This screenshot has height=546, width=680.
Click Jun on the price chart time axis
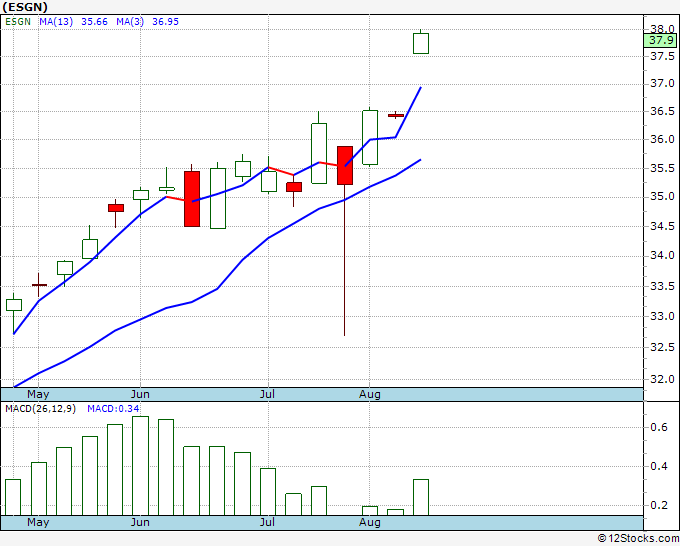[140, 395]
